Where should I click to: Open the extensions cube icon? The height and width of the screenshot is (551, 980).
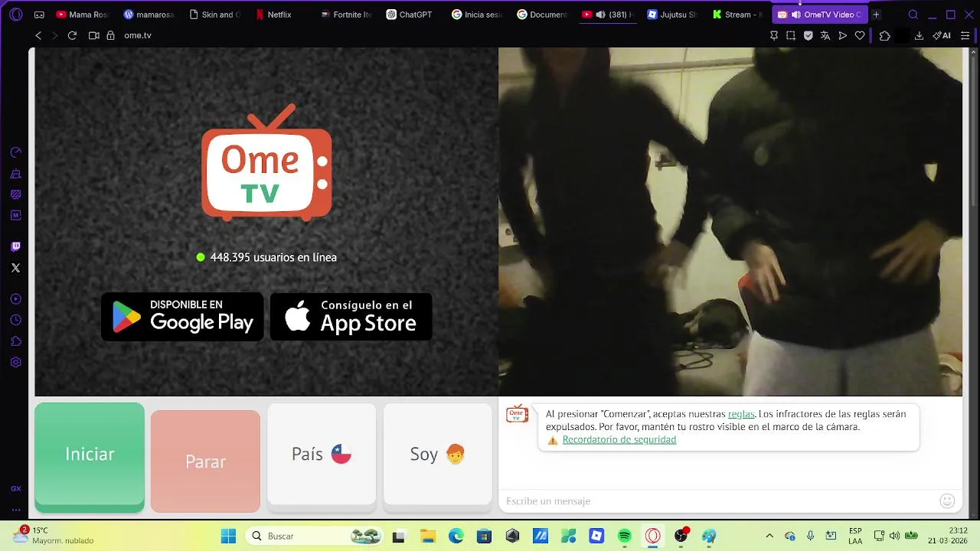click(884, 35)
